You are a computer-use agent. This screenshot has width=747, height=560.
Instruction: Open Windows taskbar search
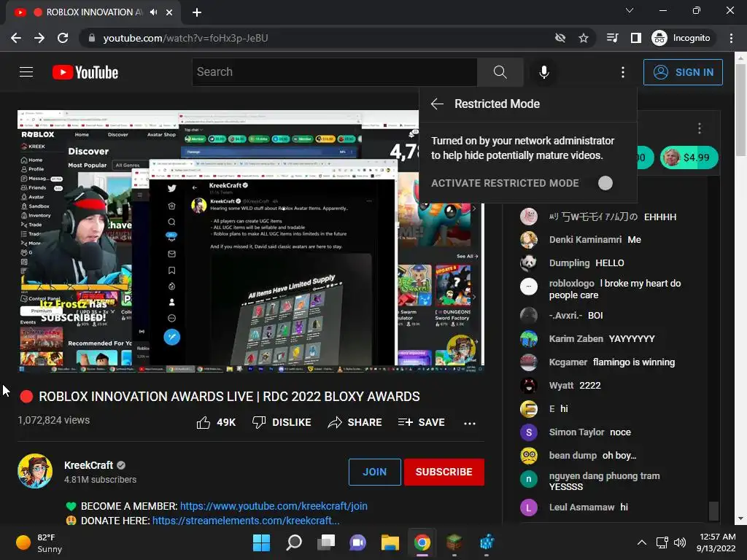point(294,542)
